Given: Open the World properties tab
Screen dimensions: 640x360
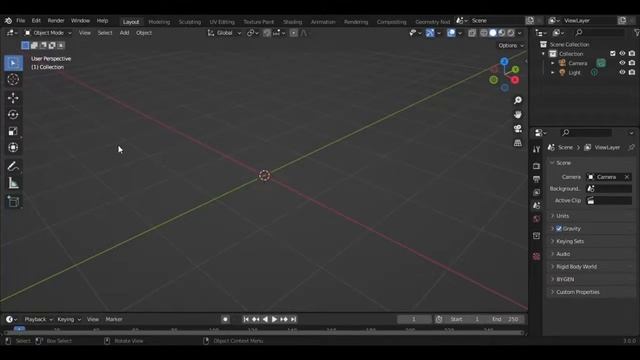Looking at the screenshot, I should 536,219.
